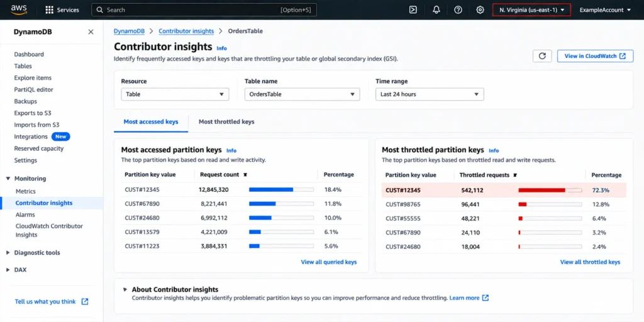Open Integrations in the sidebar

coord(31,136)
